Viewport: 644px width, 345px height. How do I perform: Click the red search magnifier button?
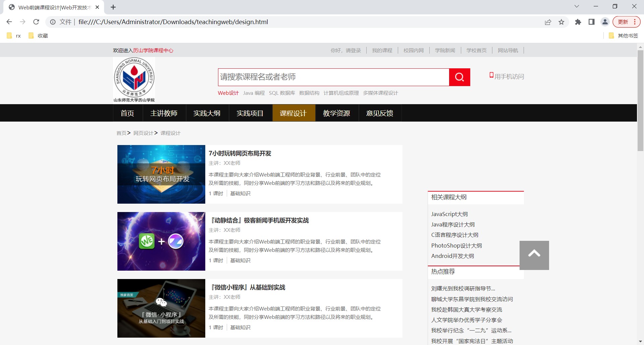(460, 77)
